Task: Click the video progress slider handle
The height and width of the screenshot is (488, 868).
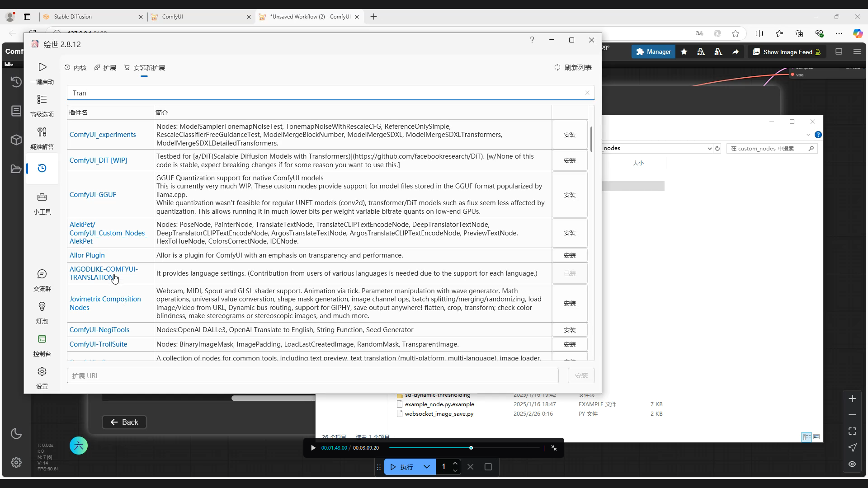Action: (471, 448)
